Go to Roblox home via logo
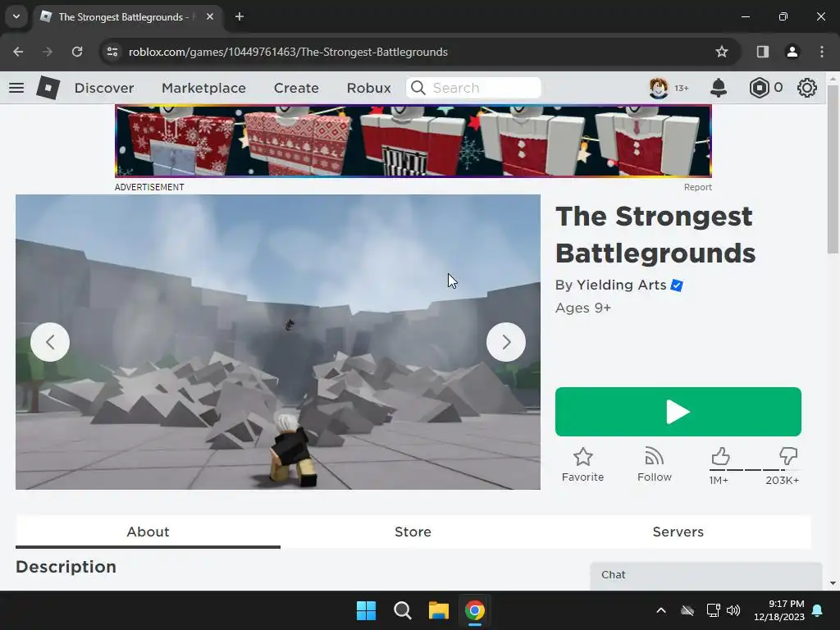 click(x=48, y=88)
